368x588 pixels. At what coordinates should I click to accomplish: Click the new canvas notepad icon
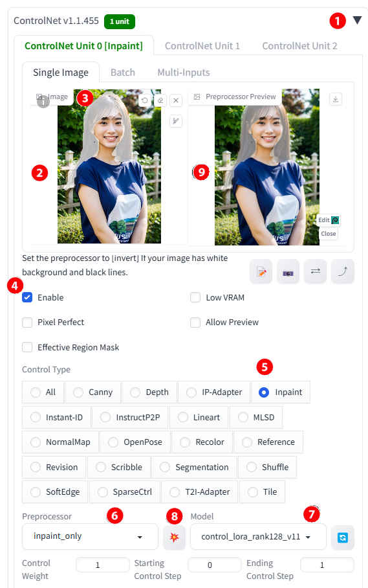[x=261, y=271]
